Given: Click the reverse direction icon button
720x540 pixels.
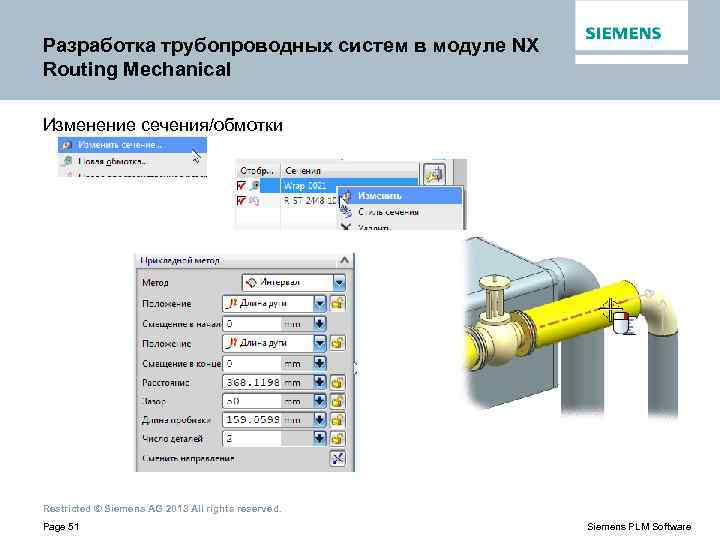Looking at the screenshot, I should coord(338,458).
